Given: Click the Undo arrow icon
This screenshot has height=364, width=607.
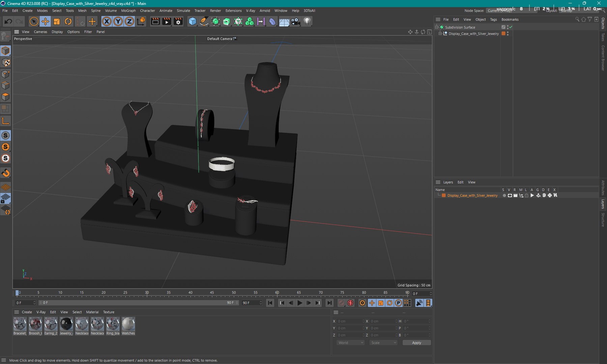Looking at the screenshot, I should (8, 22).
